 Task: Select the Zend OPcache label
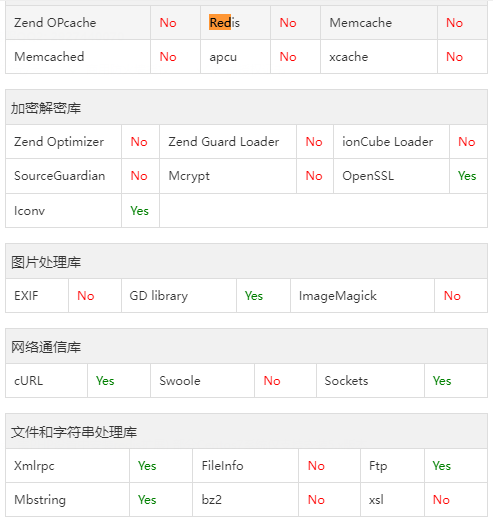(x=55, y=23)
